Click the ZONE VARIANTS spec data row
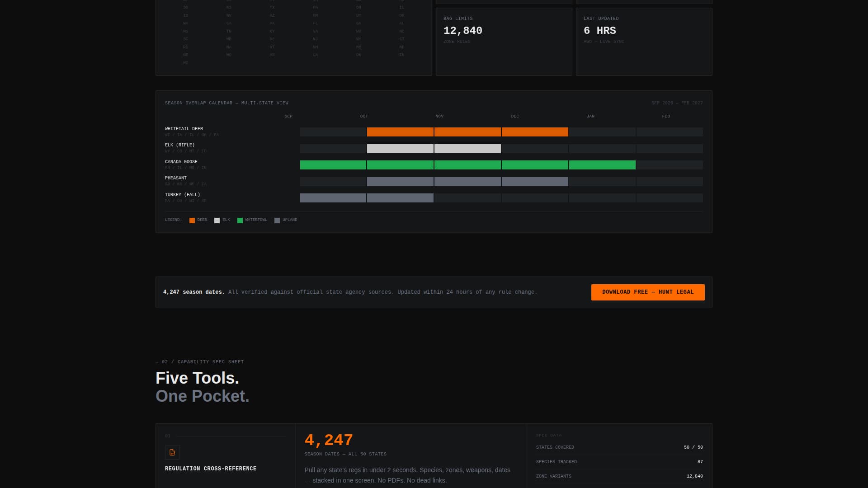This screenshot has width=868, height=488. (x=619, y=476)
